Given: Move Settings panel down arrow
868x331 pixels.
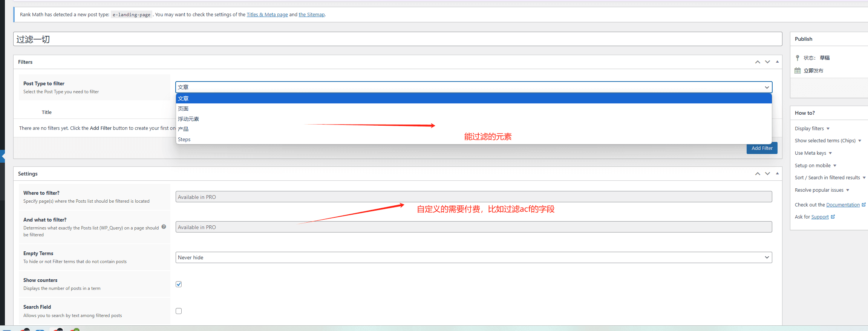Looking at the screenshot, I should coord(767,174).
